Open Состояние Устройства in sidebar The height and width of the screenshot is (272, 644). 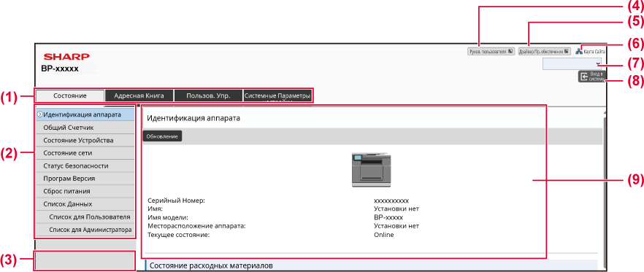85,140
